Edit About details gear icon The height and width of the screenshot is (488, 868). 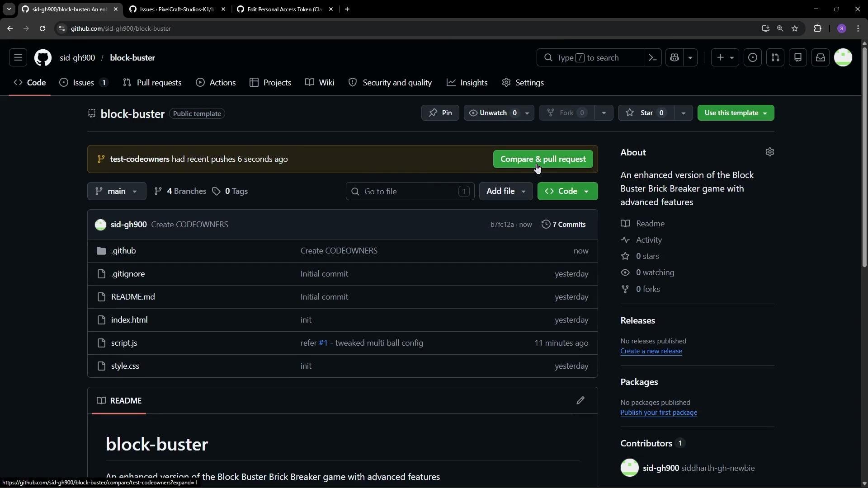click(x=770, y=152)
